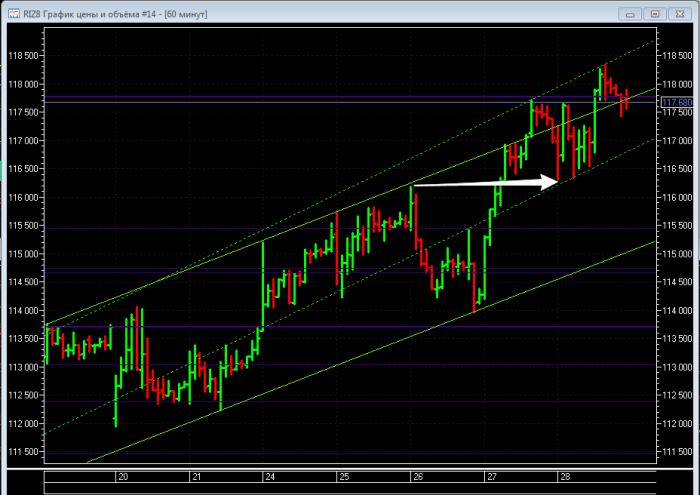The height and width of the screenshot is (495, 700).
Task: Click 118 000 on the right price axis
Action: tap(677, 84)
